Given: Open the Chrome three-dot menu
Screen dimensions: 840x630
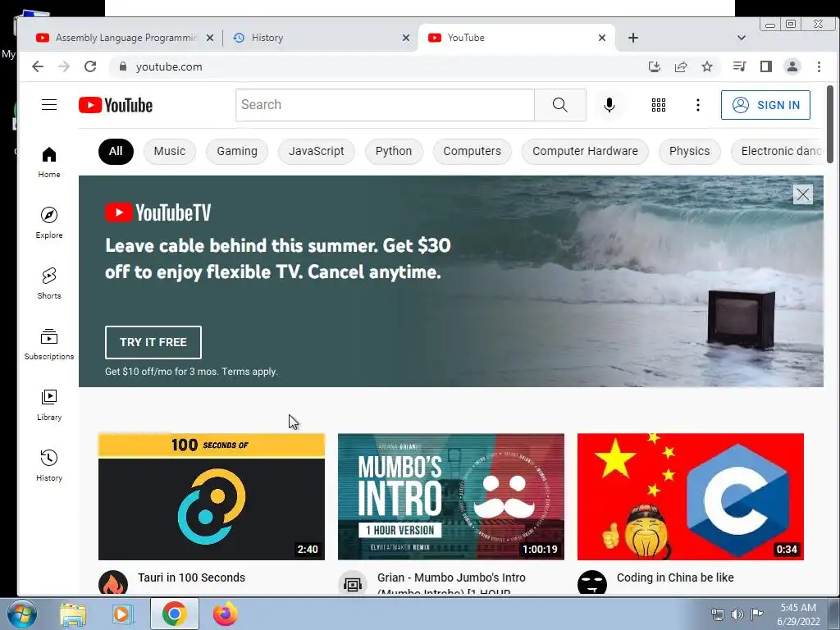Looking at the screenshot, I should coord(819,66).
